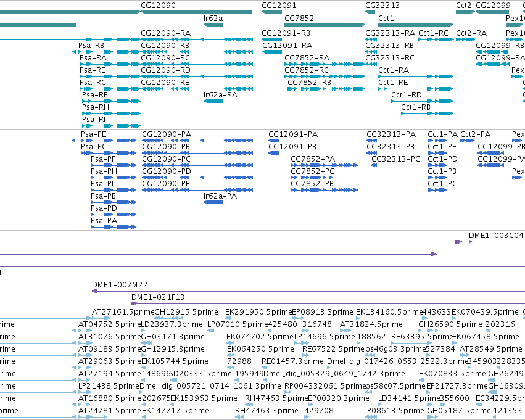Select protein Psa-PF label
Screen dimensions: 525x420
coord(103,159)
